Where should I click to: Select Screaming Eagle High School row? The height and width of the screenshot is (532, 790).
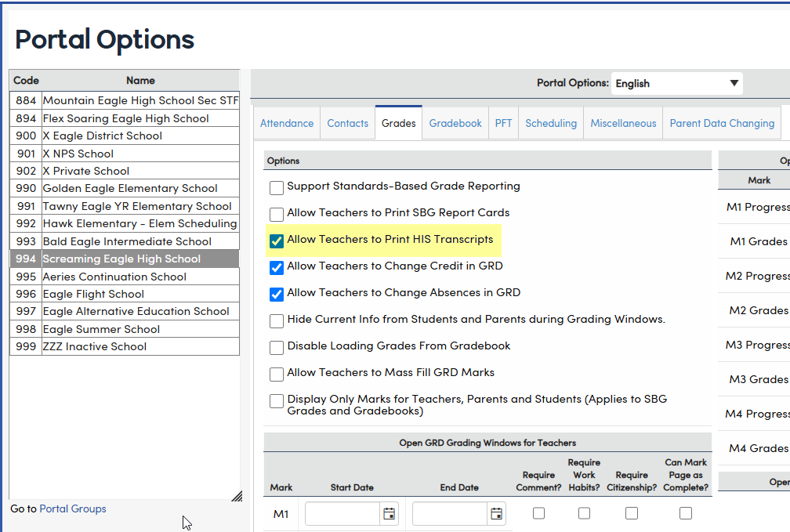pyautogui.click(x=125, y=259)
